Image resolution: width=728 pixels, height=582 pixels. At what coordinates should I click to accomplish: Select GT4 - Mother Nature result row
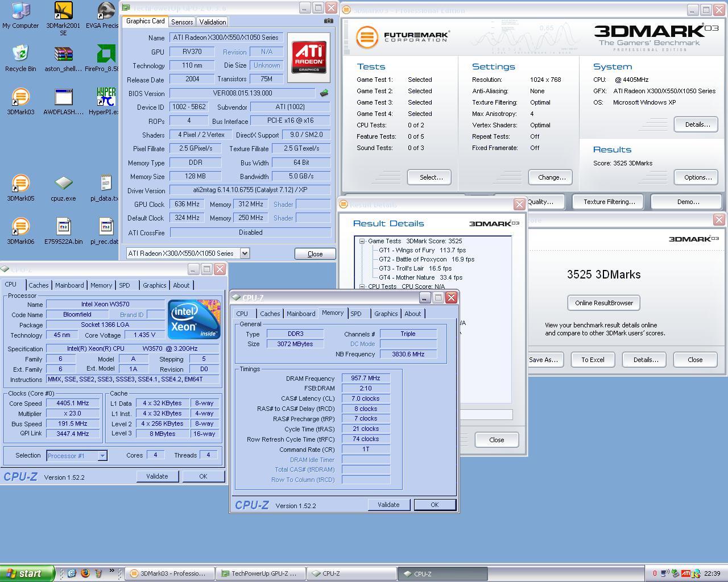click(421, 277)
